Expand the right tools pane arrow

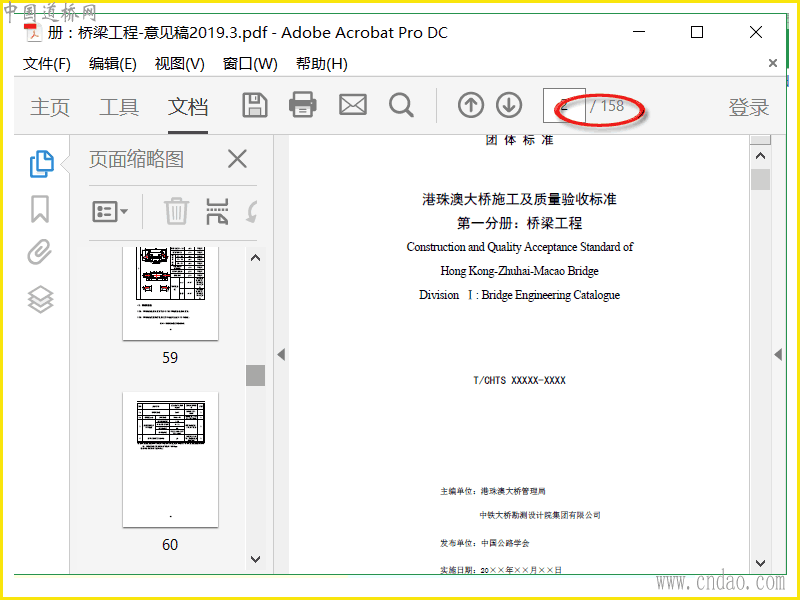[x=778, y=355]
